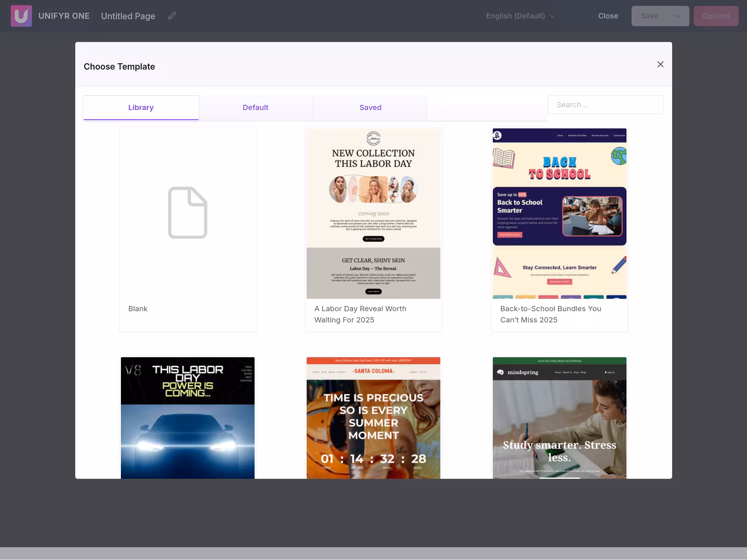The image size is (747, 560).
Task: Choose the Blank template
Action: pyautogui.click(x=187, y=229)
